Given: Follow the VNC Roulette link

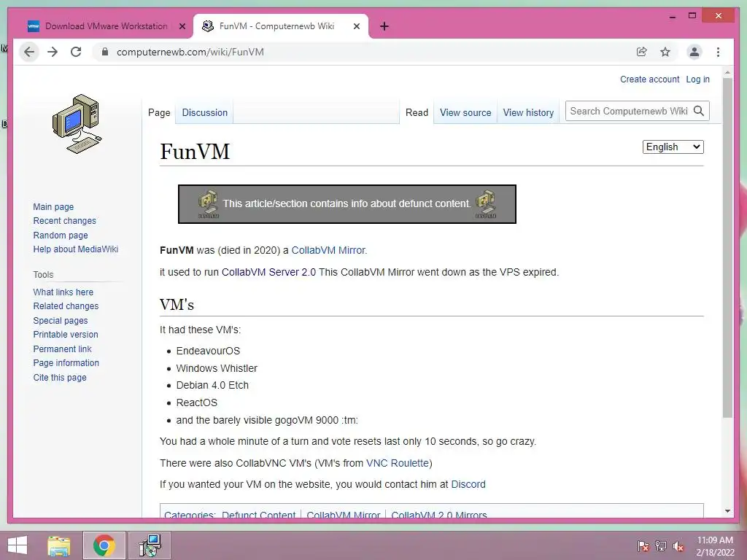Looking at the screenshot, I should click(398, 463).
